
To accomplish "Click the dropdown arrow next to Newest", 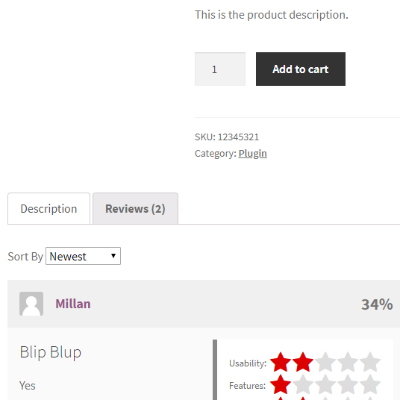I will point(113,256).
